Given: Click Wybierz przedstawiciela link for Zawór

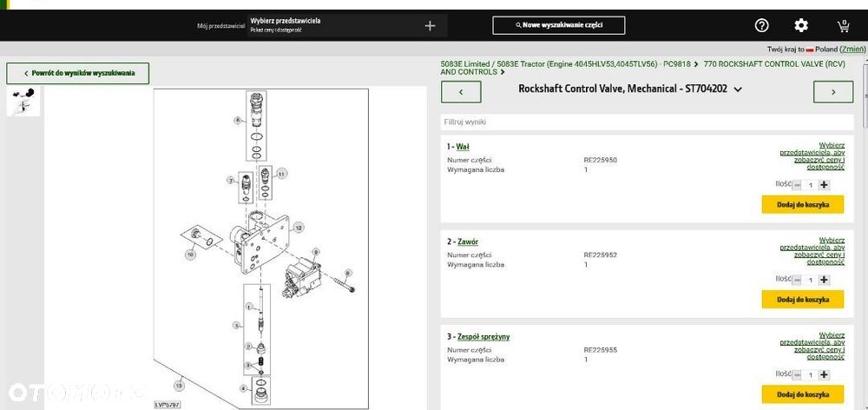Looking at the screenshot, I should click(812, 251).
